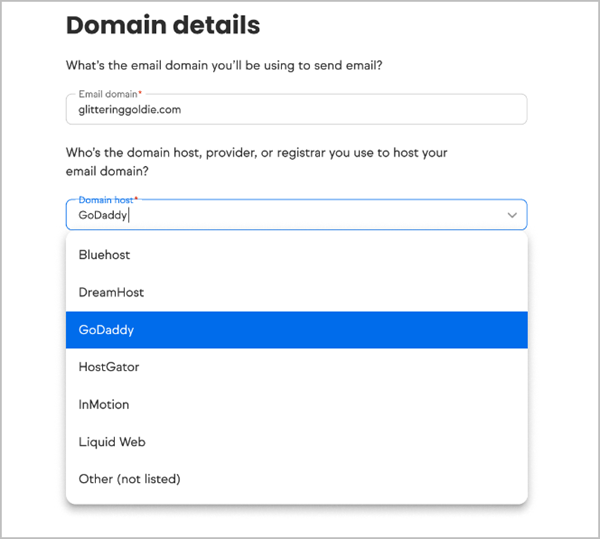This screenshot has width=600, height=539.
Task: Pick HostGator as domain host
Action: click(297, 367)
